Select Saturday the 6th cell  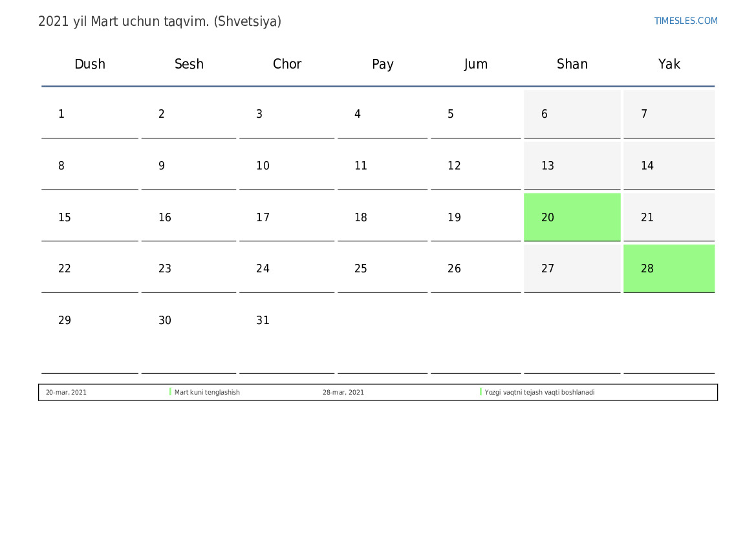point(572,115)
